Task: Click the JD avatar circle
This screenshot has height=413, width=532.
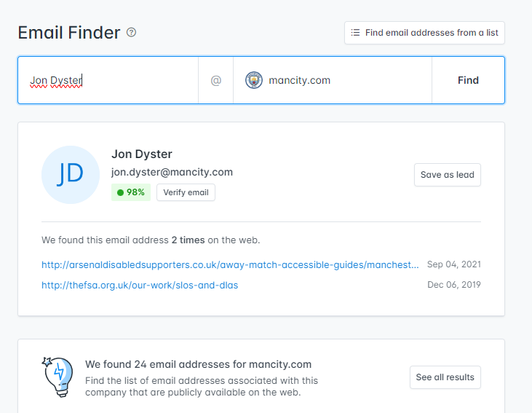Action: coord(71,174)
